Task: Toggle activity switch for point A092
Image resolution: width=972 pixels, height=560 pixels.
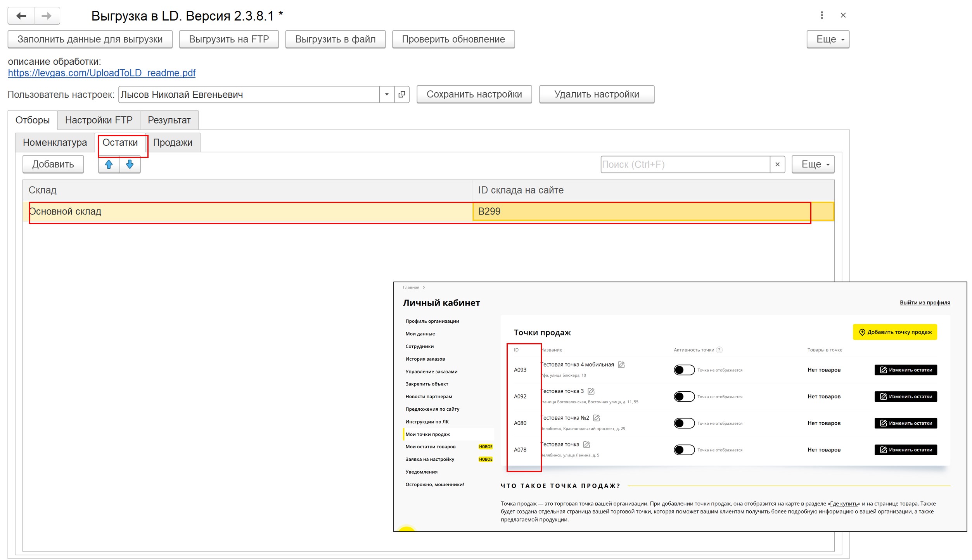Action: click(x=684, y=397)
